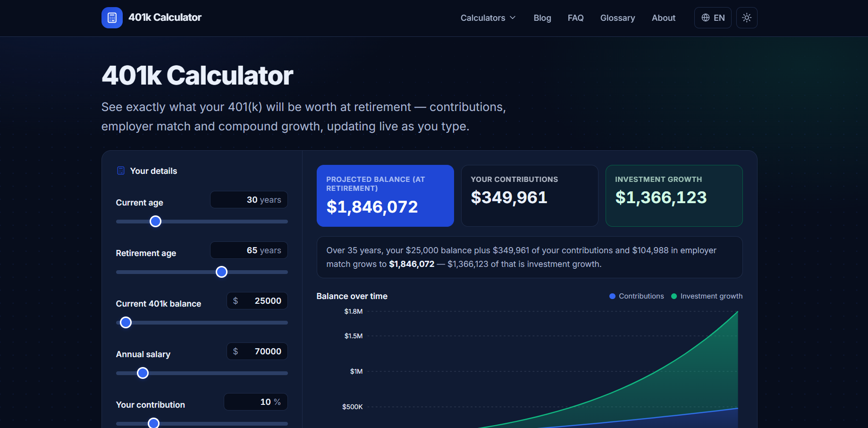
Task: Expand the Calculators dropdown chevron
Action: [x=513, y=18]
